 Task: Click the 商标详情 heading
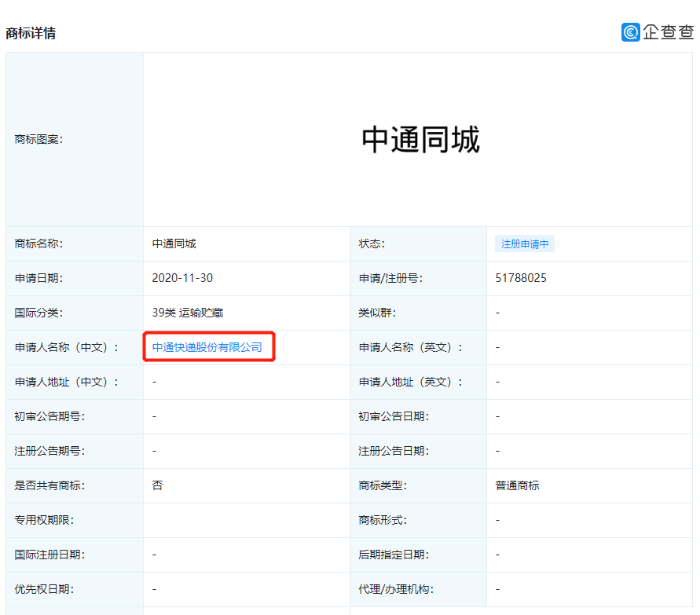pos(31,33)
